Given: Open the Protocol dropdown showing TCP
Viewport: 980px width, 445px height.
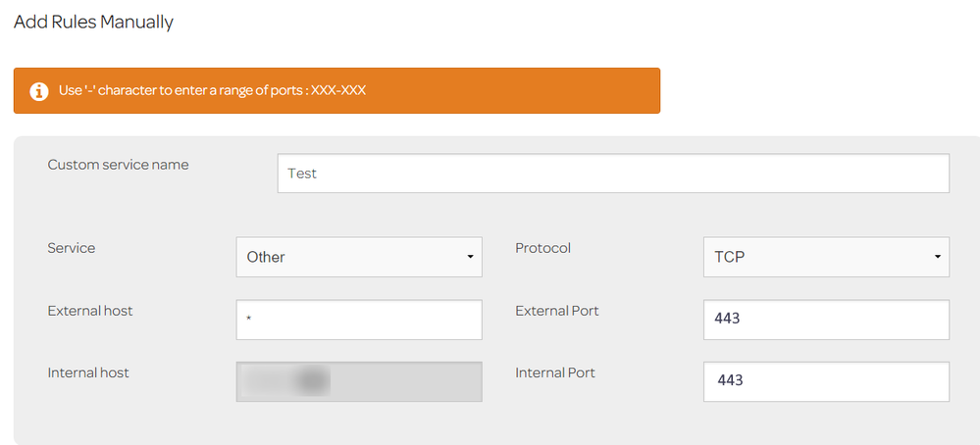Looking at the screenshot, I should tap(826, 257).
